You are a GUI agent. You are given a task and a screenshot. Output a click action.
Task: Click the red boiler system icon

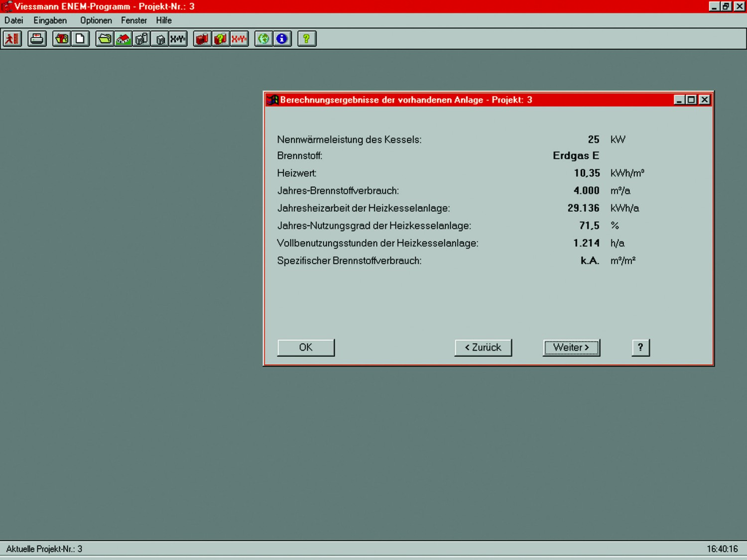click(202, 39)
